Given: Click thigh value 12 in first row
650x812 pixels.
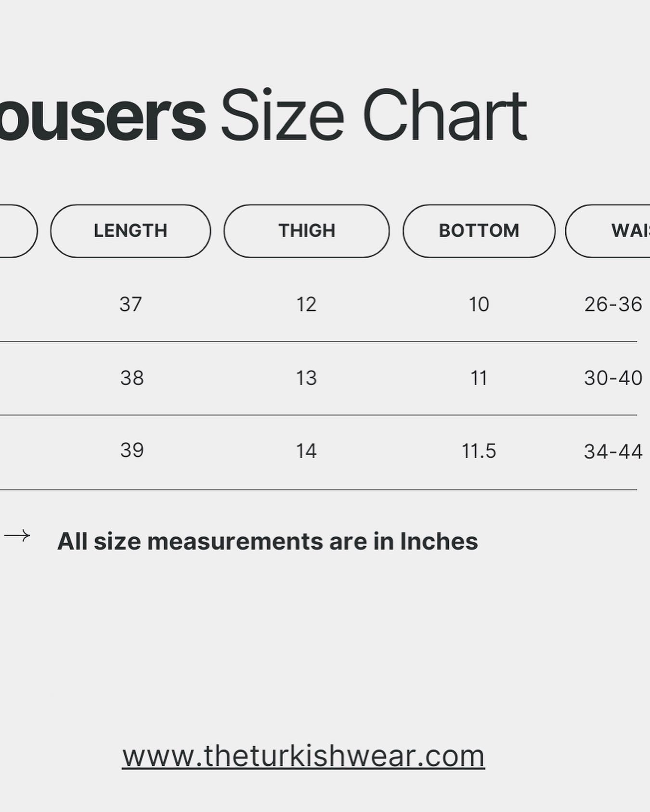Looking at the screenshot, I should click(x=306, y=304).
